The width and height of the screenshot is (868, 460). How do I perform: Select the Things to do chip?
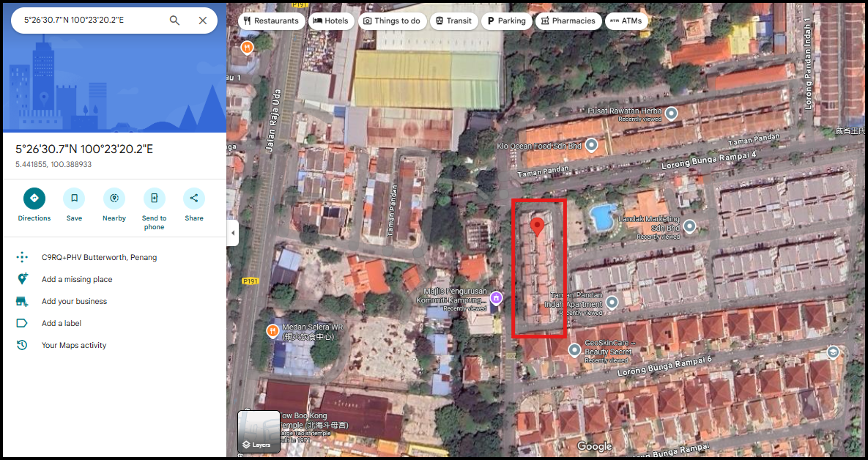(x=391, y=21)
